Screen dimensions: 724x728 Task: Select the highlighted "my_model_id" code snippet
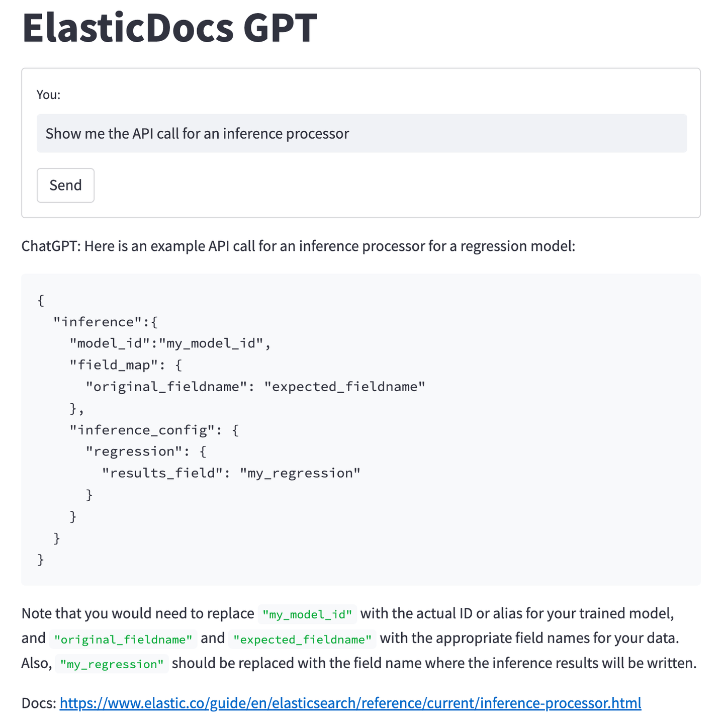[307, 614]
